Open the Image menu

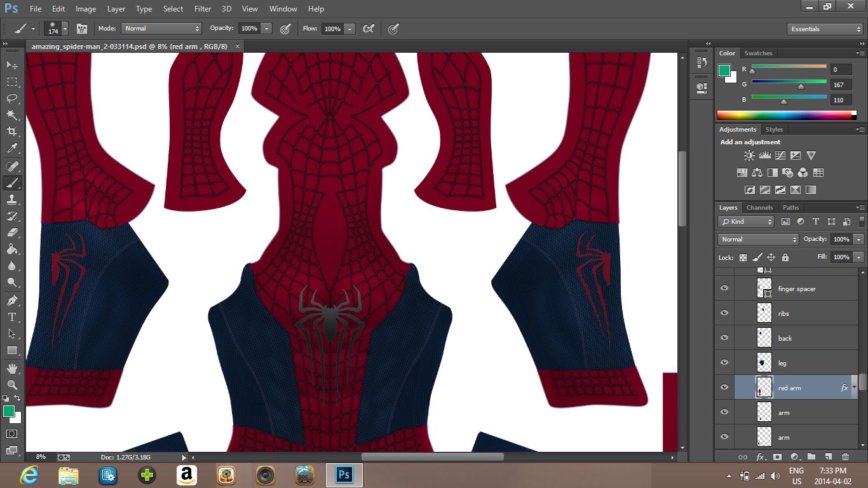pyautogui.click(x=86, y=9)
